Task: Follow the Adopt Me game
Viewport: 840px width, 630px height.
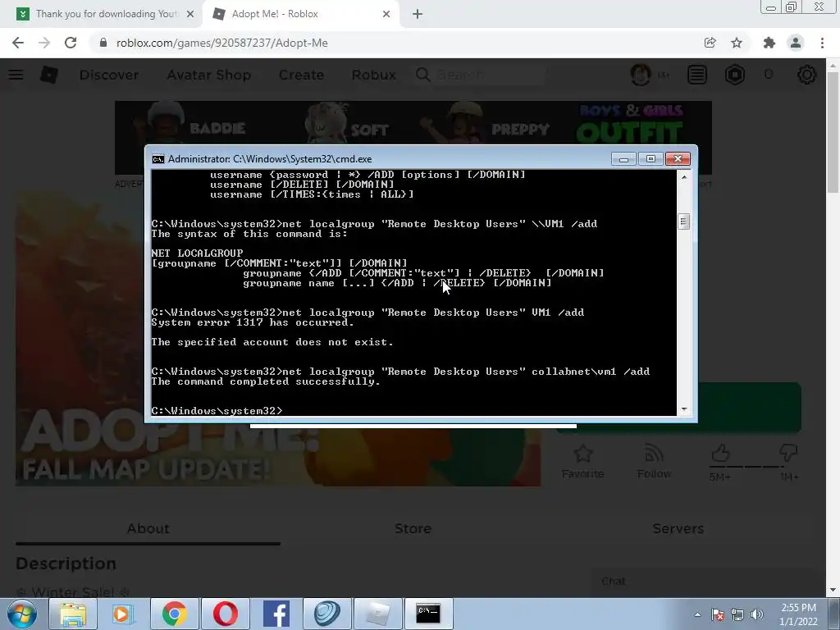Action: tap(654, 462)
